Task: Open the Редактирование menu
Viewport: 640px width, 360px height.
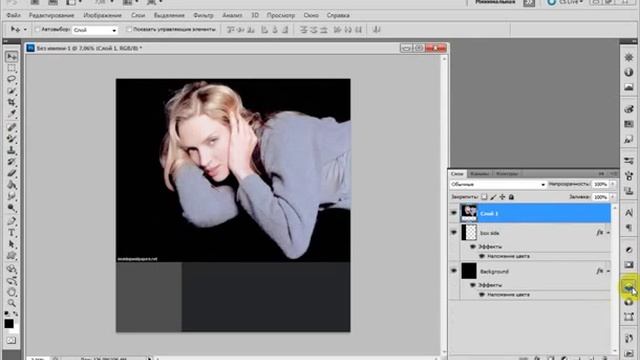Action: [51, 15]
